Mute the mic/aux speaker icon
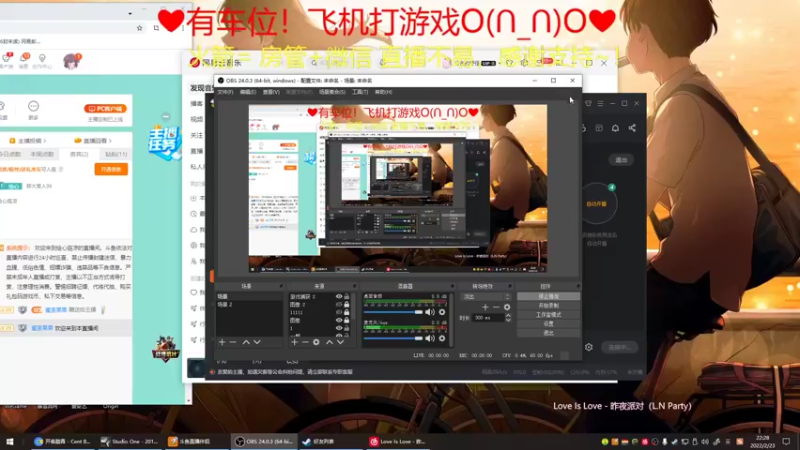800x450 pixels. [x=430, y=338]
